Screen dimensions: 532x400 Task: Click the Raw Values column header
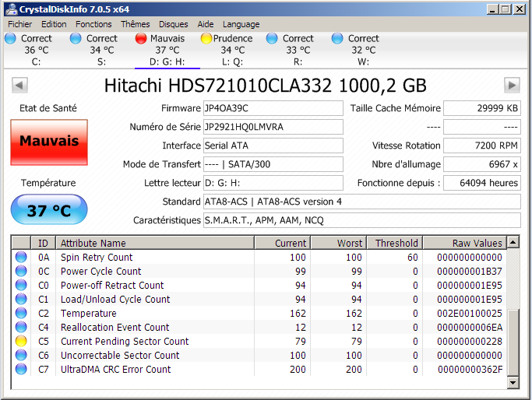point(464,243)
